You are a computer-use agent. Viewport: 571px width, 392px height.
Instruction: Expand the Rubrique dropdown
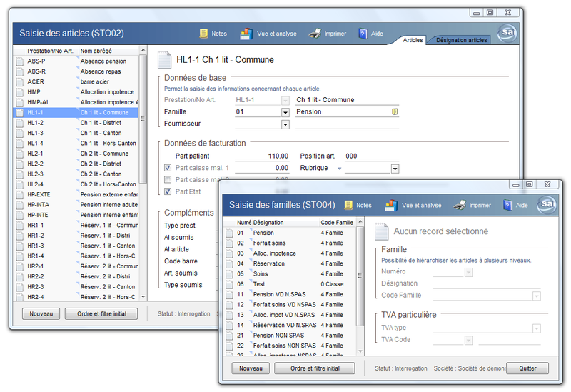[395, 169]
